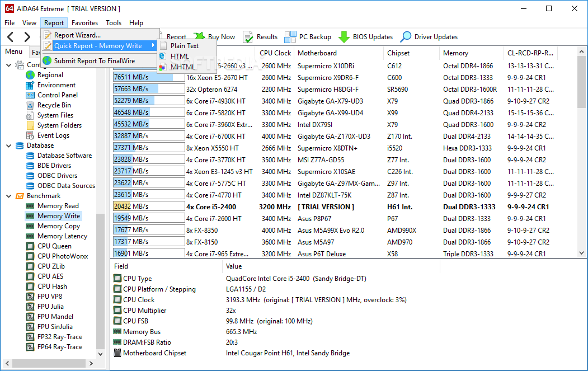Select FPU Julia benchmark
This screenshot has width=588, height=371.
click(50, 307)
